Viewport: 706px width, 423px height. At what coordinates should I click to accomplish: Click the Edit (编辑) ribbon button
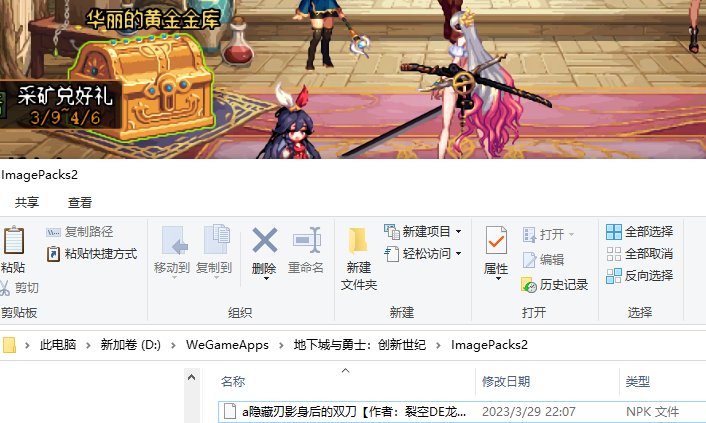coord(543,259)
